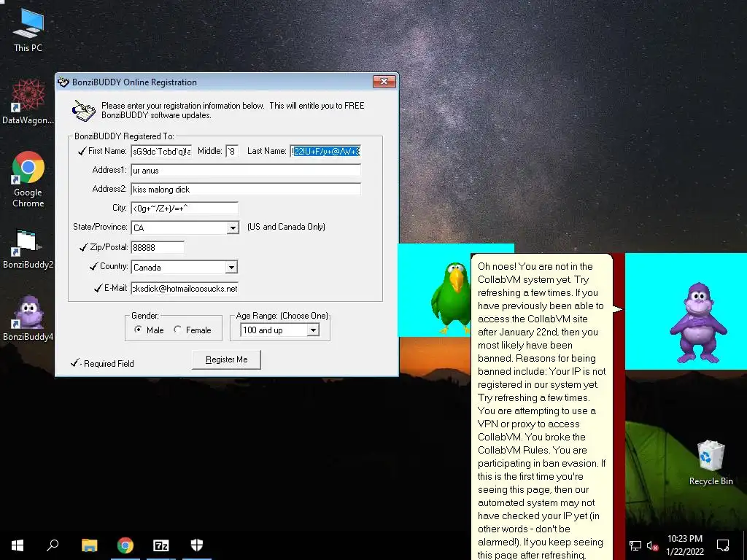This screenshot has height=560, width=747.
Task: Open Windows Security shield in taskbar
Action: click(x=197, y=545)
